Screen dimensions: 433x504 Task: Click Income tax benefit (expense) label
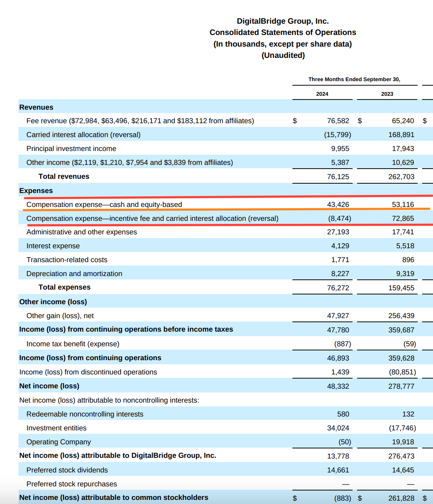tap(73, 344)
